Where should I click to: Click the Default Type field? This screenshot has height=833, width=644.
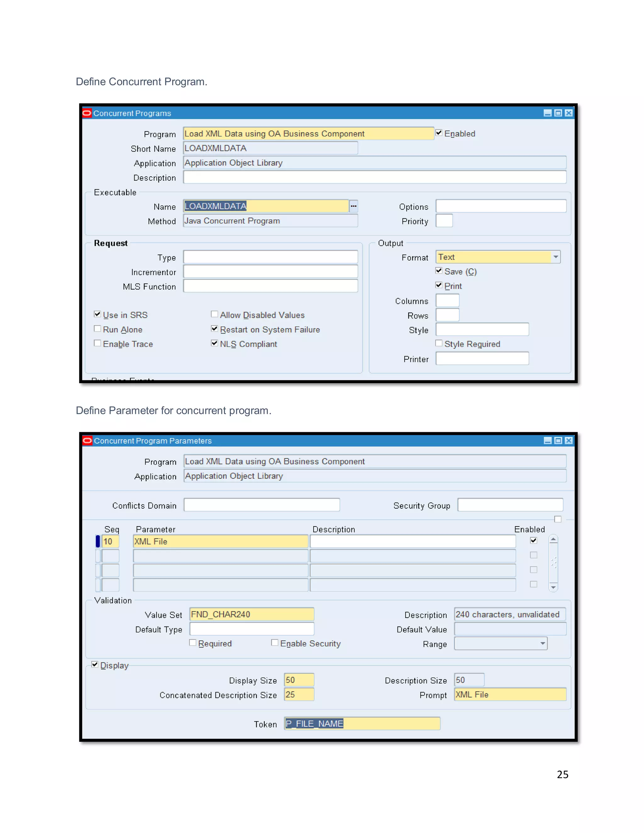252,629
